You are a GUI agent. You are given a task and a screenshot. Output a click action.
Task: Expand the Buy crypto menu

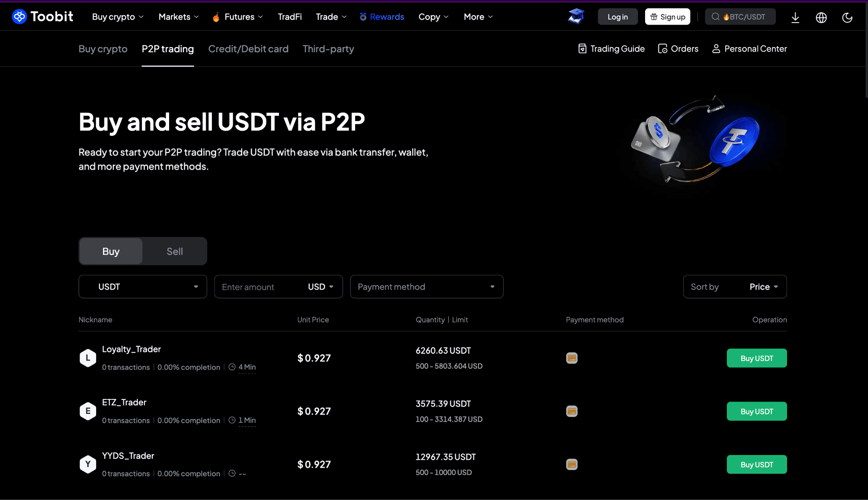tap(118, 17)
